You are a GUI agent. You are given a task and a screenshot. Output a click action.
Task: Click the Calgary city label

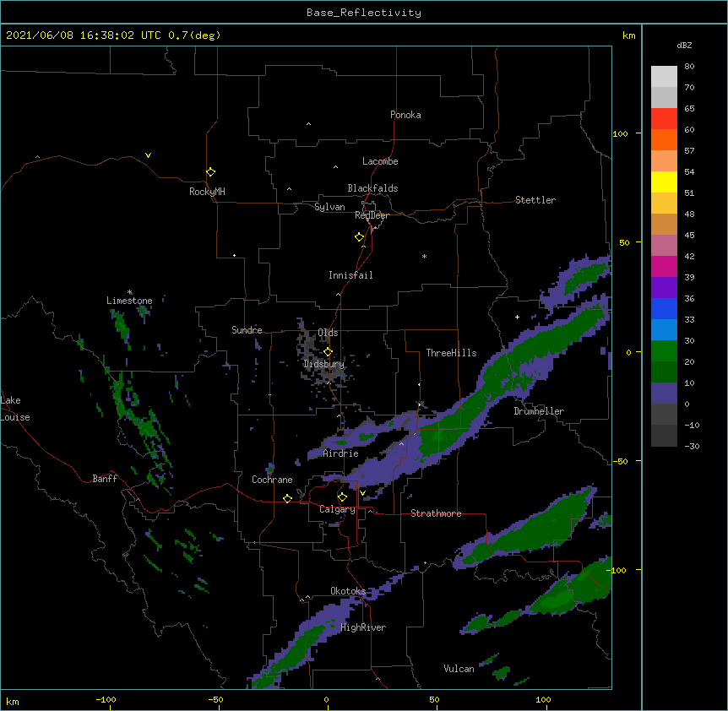(x=337, y=509)
